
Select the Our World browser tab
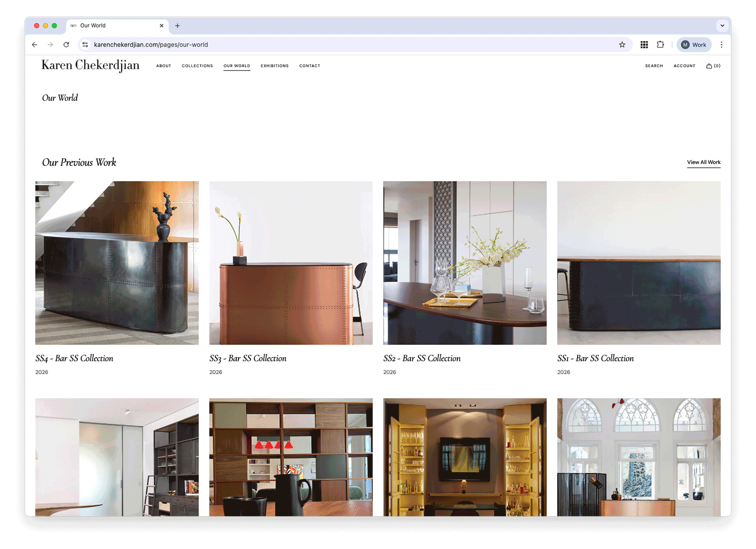point(117,26)
